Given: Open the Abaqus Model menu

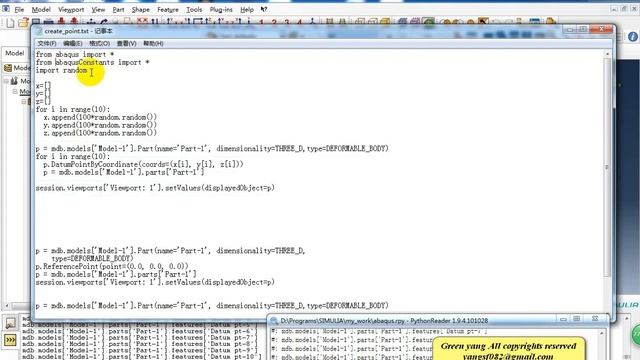Looking at the screenshot, I should [41, 9].
